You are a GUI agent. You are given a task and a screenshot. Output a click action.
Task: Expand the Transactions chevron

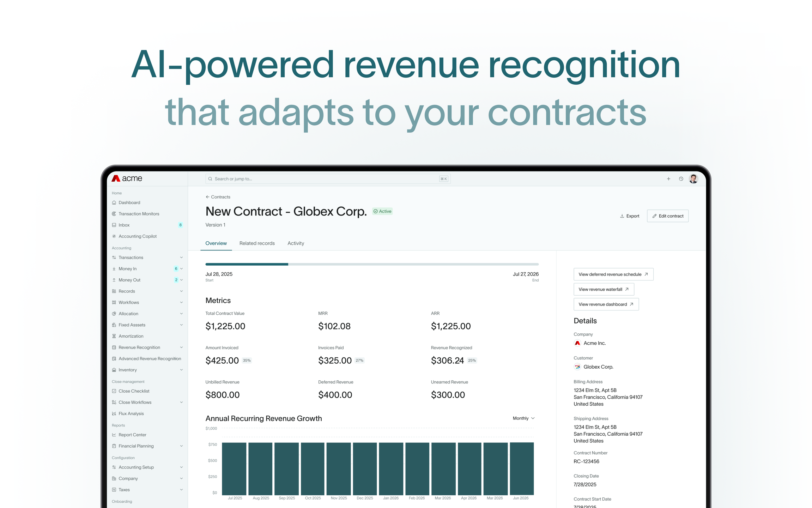[181, 258]
